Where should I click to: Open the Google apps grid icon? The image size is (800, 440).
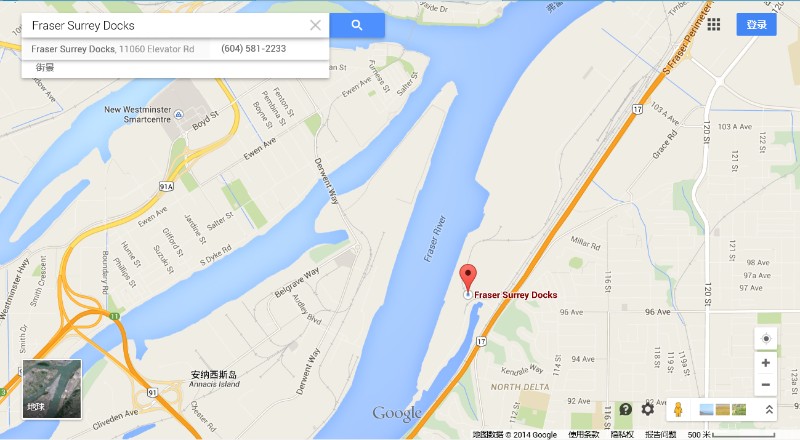[x=713, y=25]
